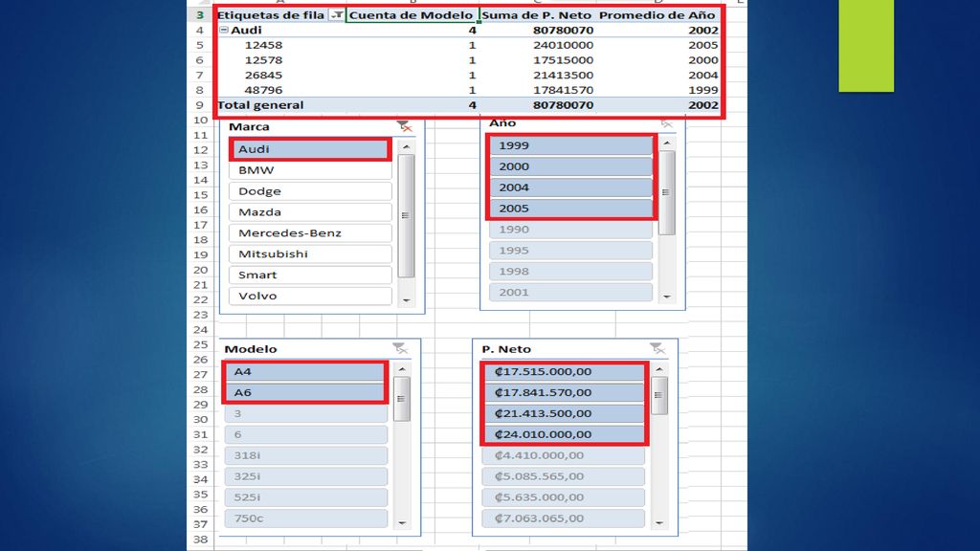
Task: Choose the greyed 2001 Año item
Action: pos(571,292)
